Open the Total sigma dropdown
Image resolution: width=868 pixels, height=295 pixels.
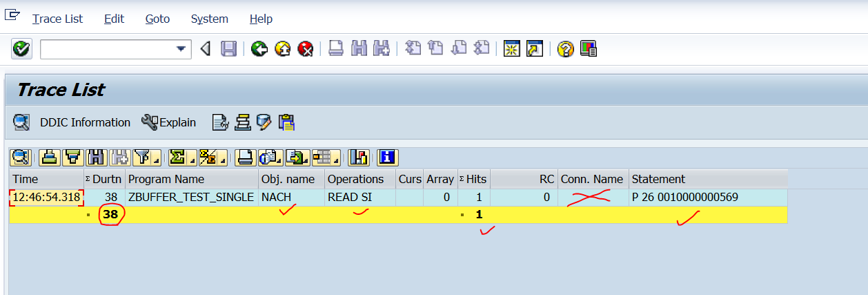[182, 158]
